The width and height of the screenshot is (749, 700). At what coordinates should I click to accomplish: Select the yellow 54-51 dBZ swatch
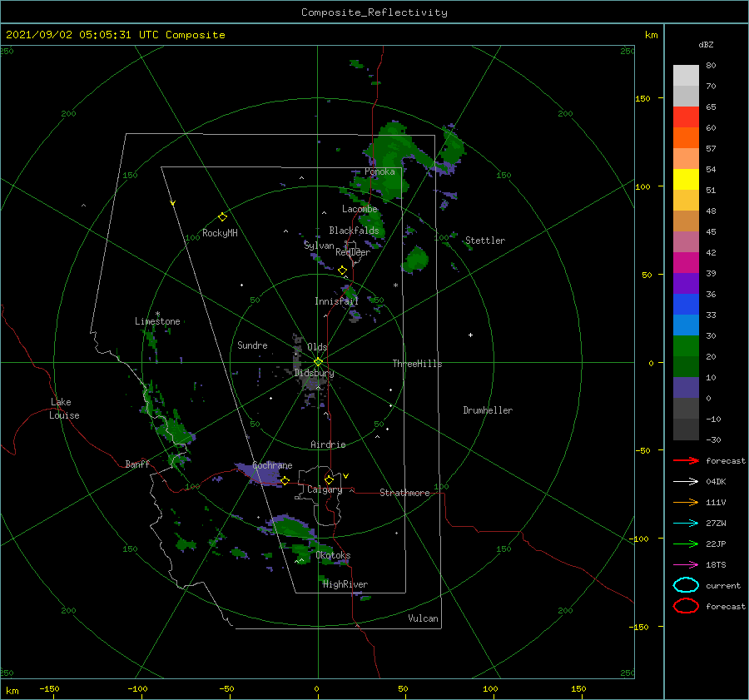(x=686, y=179)
